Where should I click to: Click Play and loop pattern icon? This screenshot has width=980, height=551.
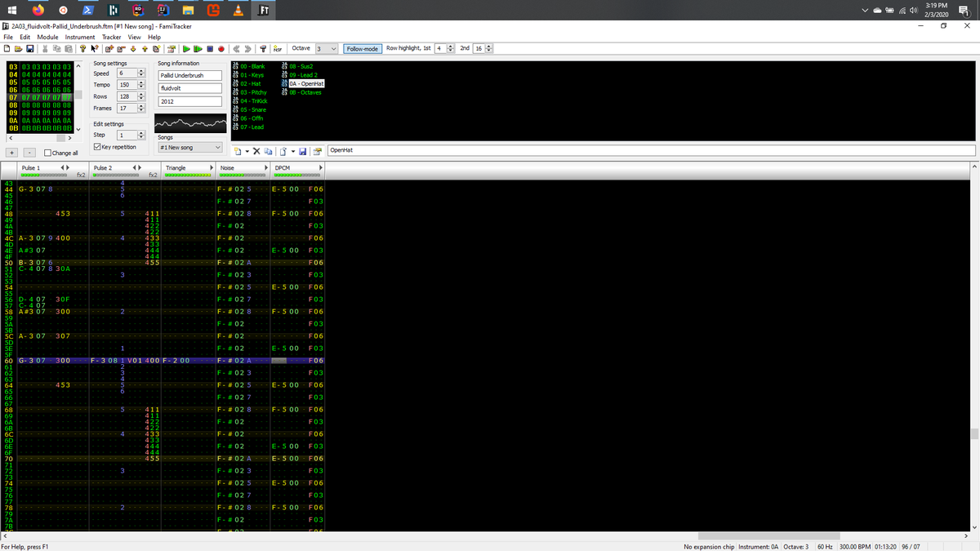198,49
